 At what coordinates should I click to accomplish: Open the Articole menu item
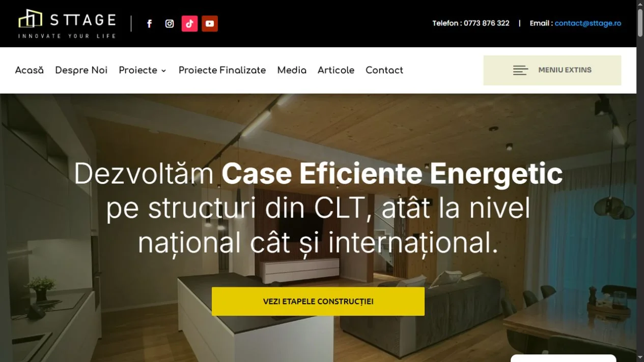pyautogui.click(x=336, y=70)
